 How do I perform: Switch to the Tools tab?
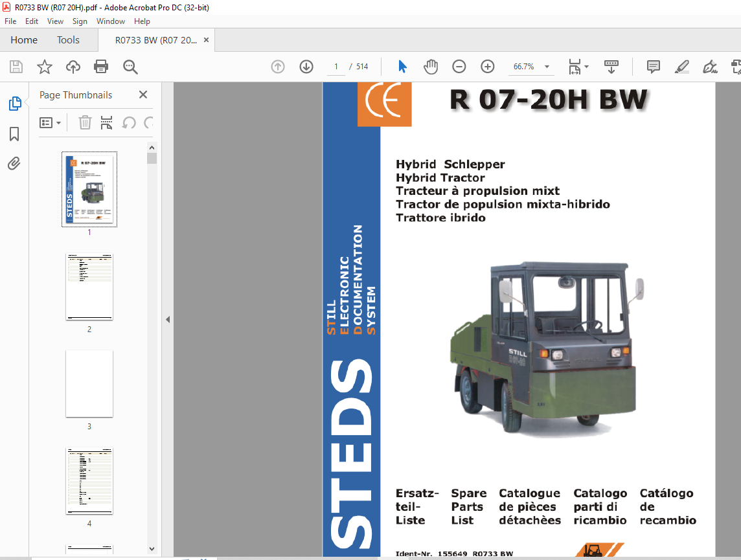click(68, 40)
